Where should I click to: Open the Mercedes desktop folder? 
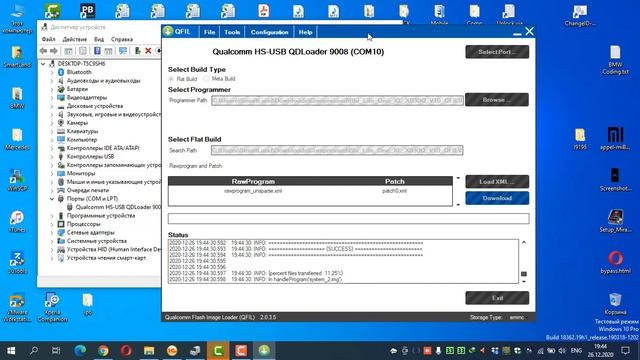point(17,139)
